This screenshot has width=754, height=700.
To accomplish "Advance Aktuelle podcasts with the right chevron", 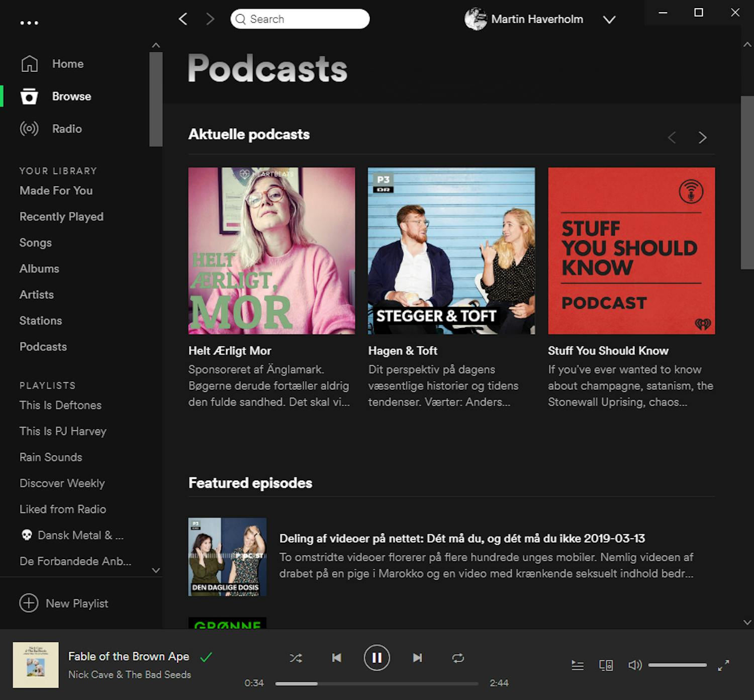I will tap(702, 137).
